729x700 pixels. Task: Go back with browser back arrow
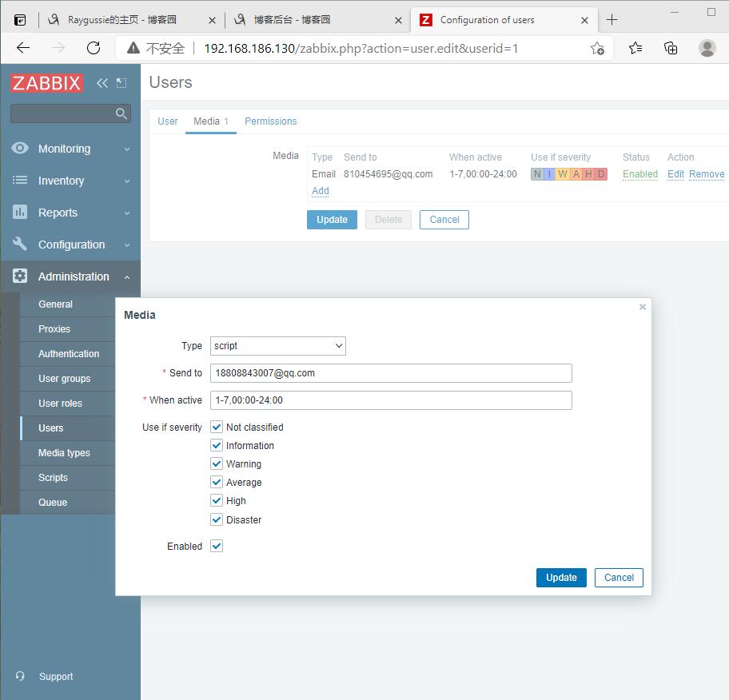[22, 48]
